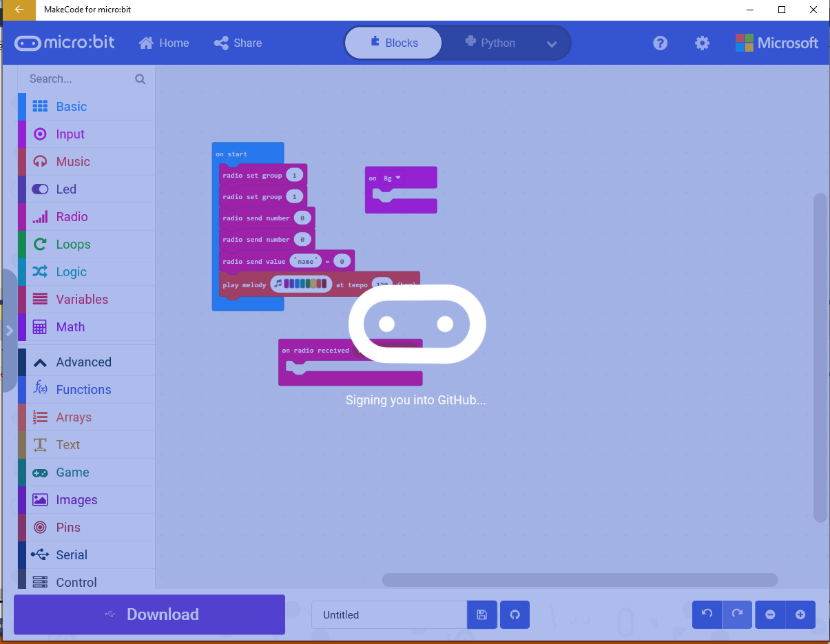The height and width of the screenshot is (644, 830).
Task: Open GitHub sync via the GitHub icon
Action: click(515, 614)
